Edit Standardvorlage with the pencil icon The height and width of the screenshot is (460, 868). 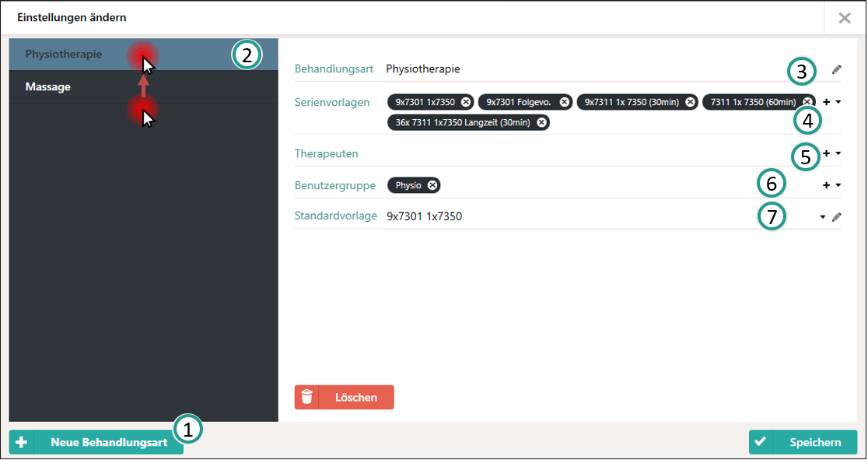(x=836, y=217)
